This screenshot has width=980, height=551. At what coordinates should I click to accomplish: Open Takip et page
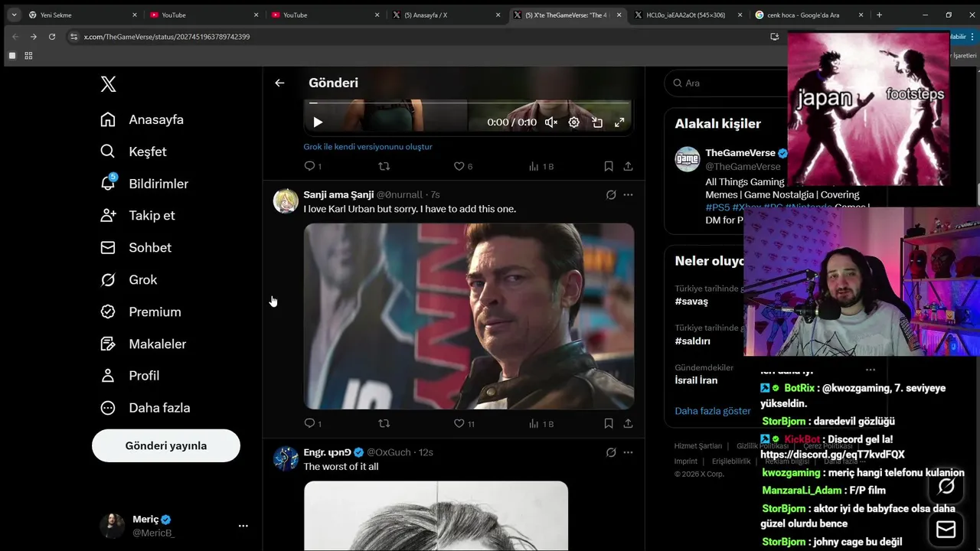138,215
